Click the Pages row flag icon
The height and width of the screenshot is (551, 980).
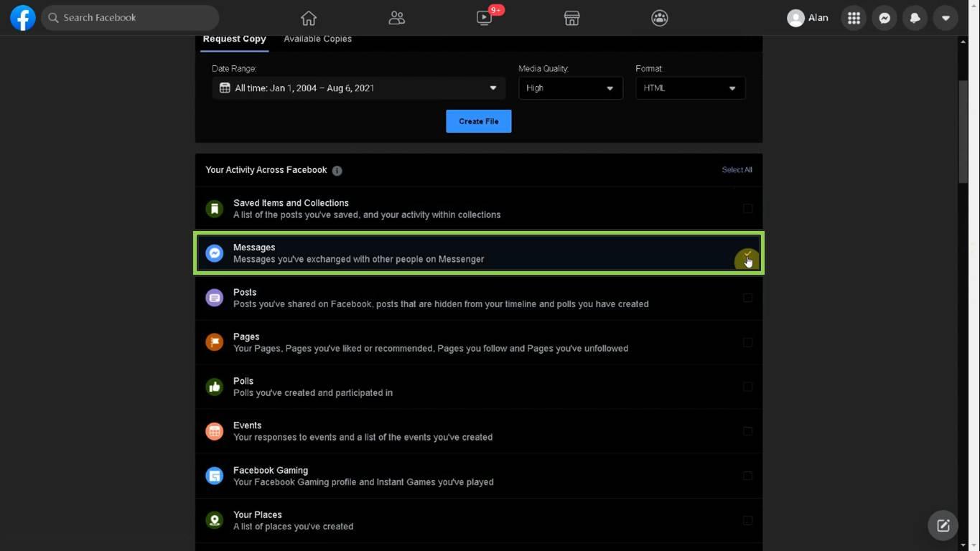coord(214,342)
